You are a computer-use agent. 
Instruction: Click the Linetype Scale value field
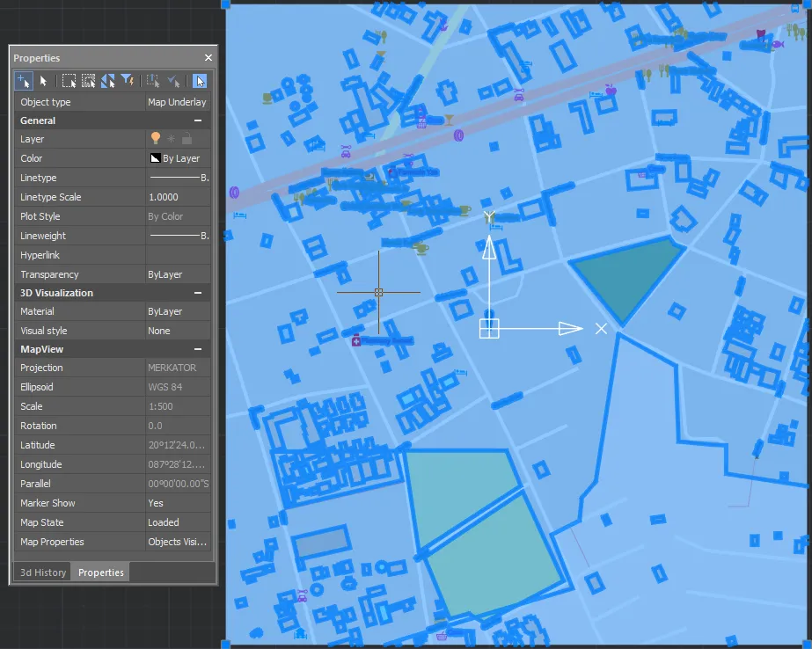click(x=176, y=197)
